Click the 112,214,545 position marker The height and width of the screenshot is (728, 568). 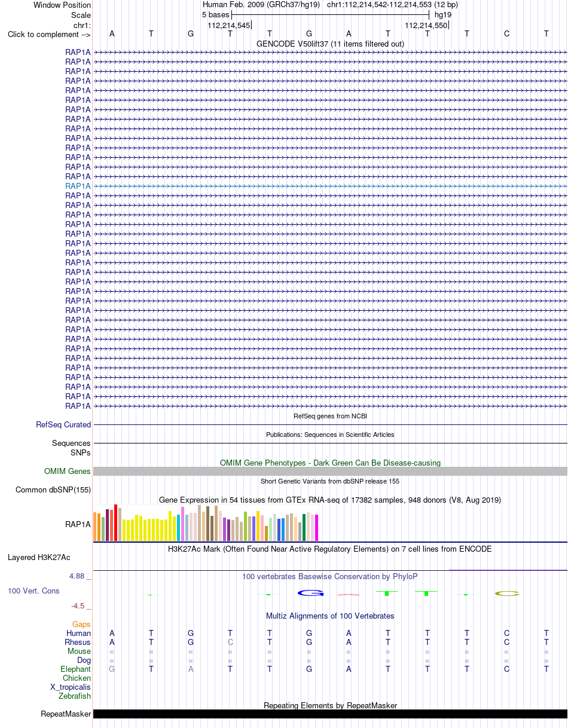[229, 25]
